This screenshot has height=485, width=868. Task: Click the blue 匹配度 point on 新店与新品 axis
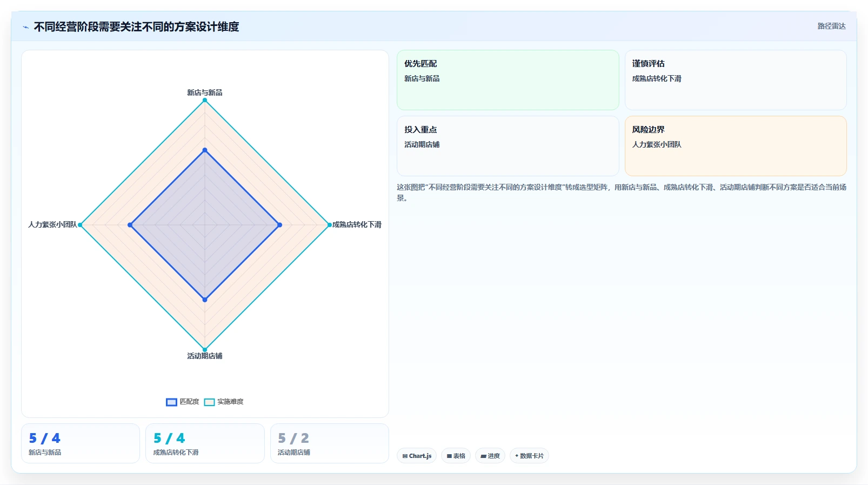[x=205, y=150]
